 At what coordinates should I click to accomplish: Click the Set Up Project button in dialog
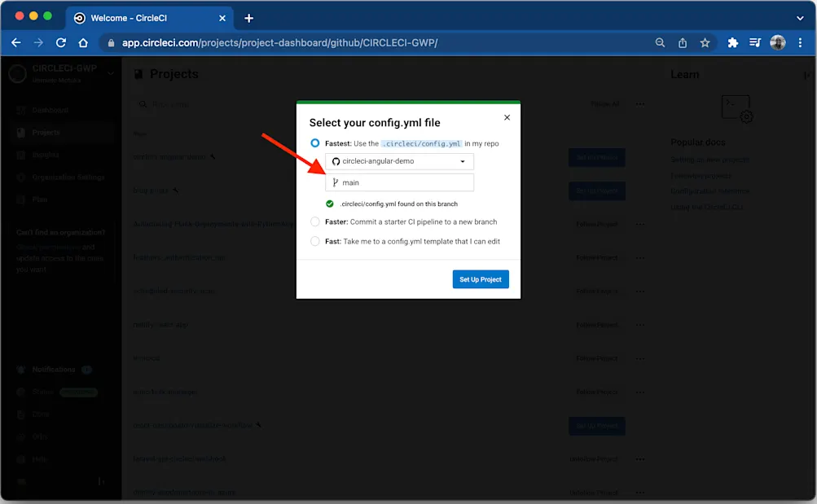point(481,279)
